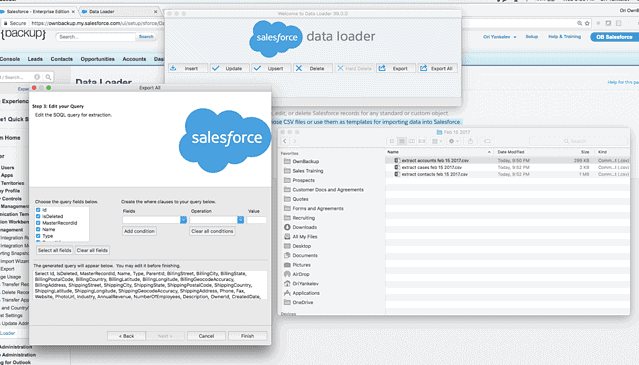
Task: Select extract contacts feb 15 2017.csv file
Action: (507, 174)
